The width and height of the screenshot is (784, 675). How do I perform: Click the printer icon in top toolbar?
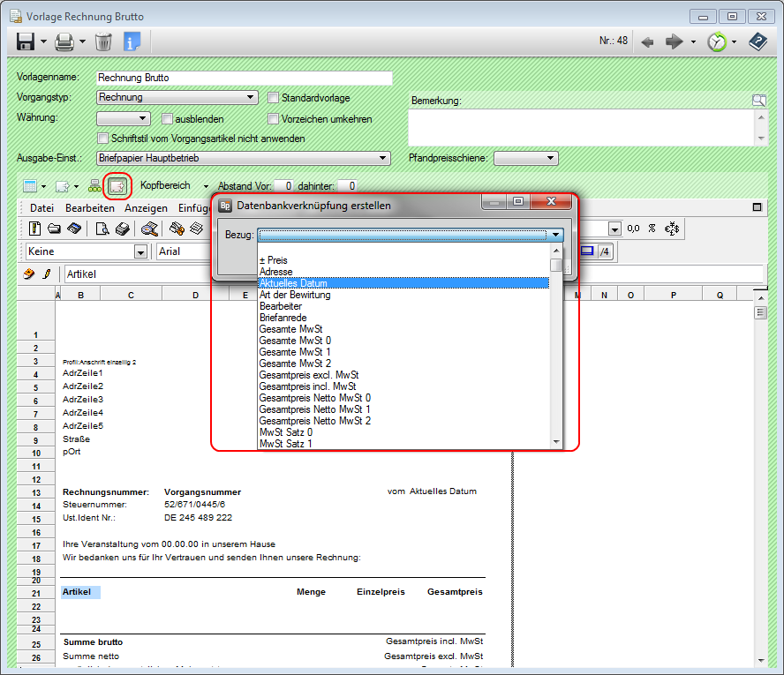click(x=64, y=41)
